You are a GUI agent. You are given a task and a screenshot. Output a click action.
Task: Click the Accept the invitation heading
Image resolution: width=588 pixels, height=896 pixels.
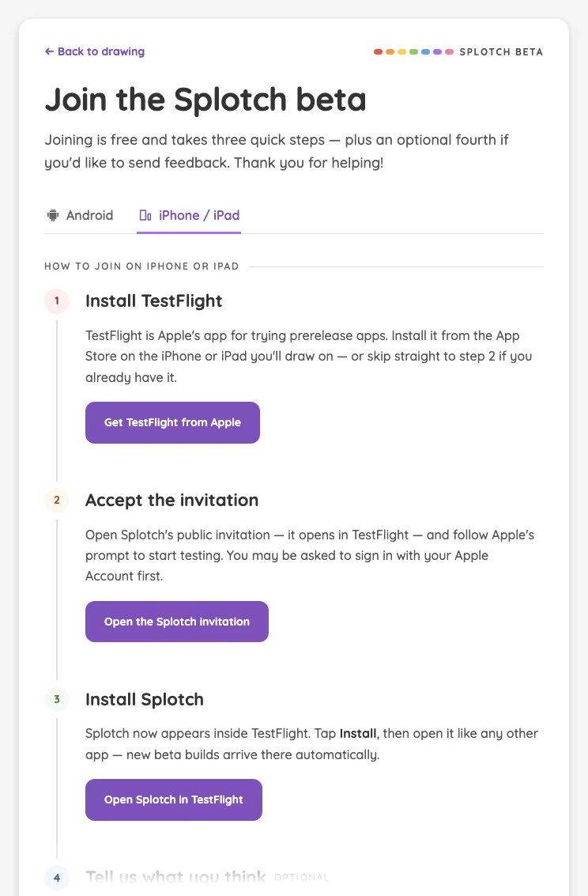pyautogui.click(x=171, y=500)
